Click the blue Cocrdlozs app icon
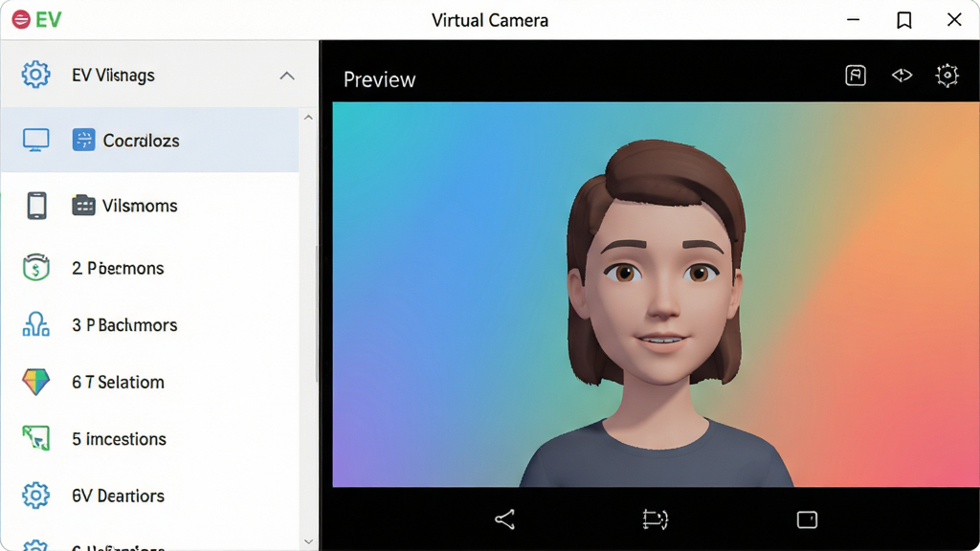 (x=84, y=140)
